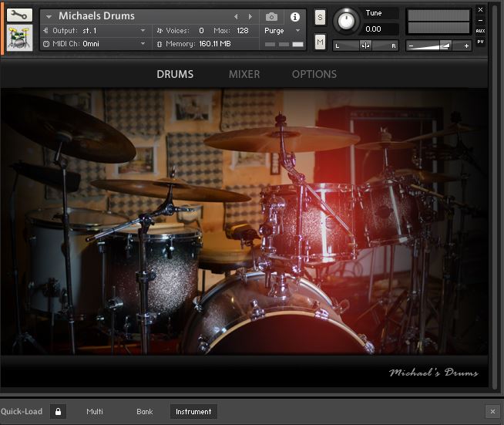Switch to the MIXER tab
Screen dimensions: 504x425
click(244, 74)
